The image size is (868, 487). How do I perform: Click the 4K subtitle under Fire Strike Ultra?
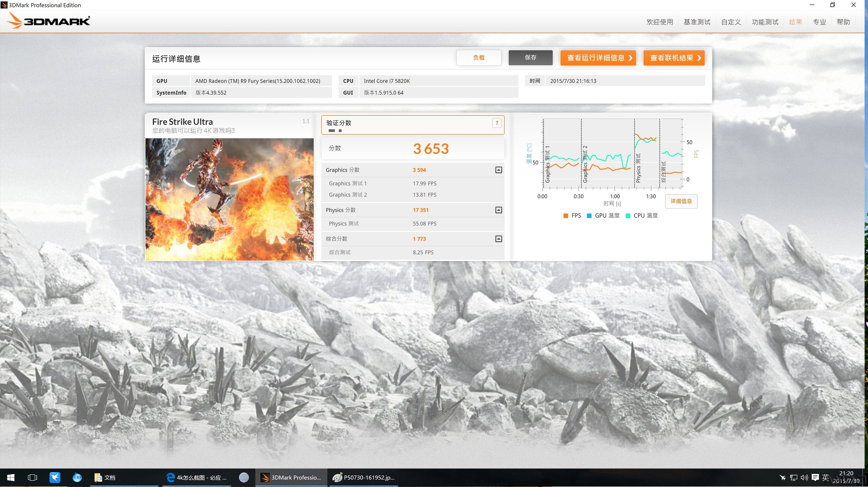pyautogui.click(x=193, y=131)
